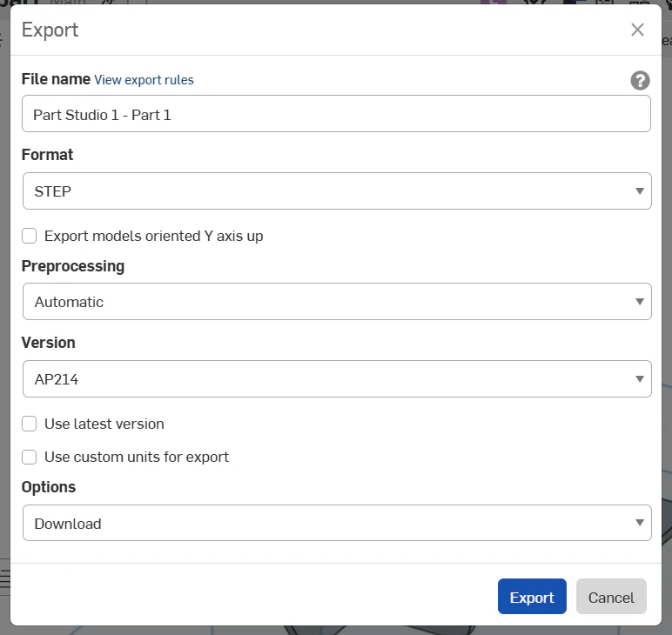
Task: Open the export help question-mark icon
Action: (640, 81)
